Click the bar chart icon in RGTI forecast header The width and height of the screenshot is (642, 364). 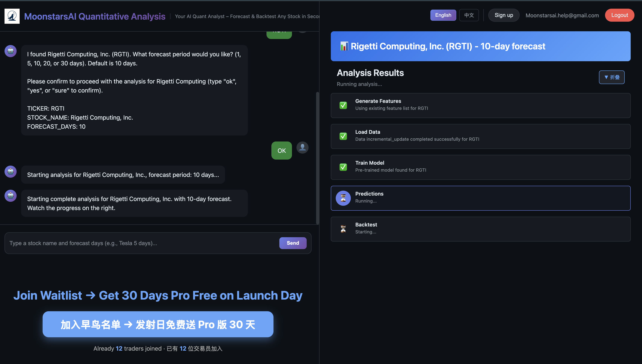point(344,46)
